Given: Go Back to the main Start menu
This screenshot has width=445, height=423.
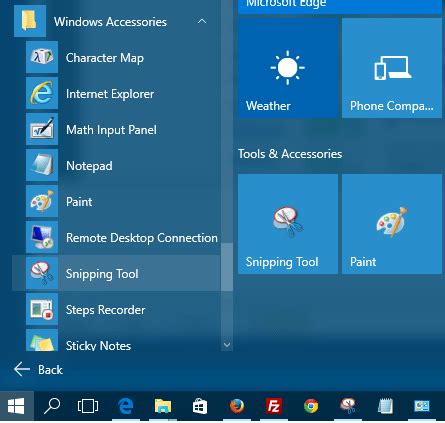Looking at the screenshot, I should coord(38,369).
